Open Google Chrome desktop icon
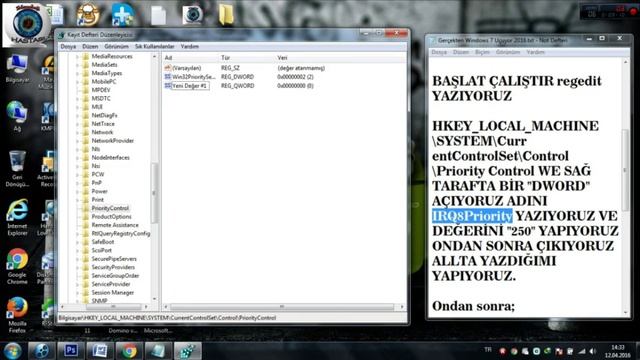Viewport: 640px width, 360px height. click(17, 266)
